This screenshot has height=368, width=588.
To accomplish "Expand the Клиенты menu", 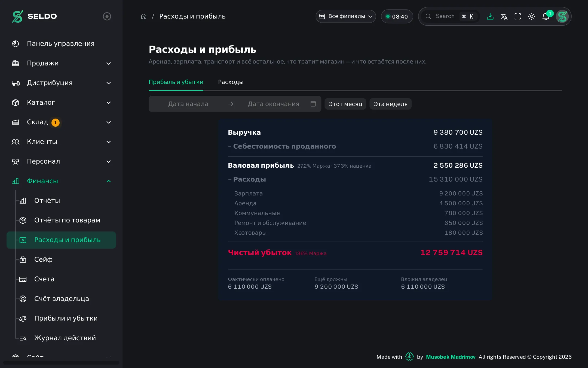I will click(x=62, y=142).
